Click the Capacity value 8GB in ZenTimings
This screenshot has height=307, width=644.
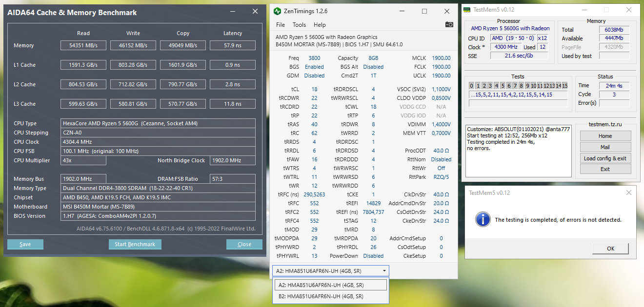tap(373, 58)
